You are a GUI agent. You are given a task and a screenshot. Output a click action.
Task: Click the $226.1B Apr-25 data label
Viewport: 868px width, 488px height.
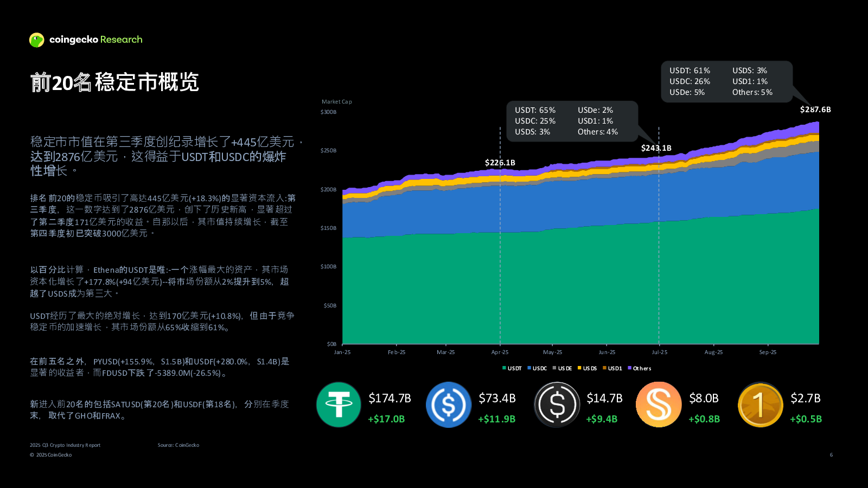click(500, 163)
